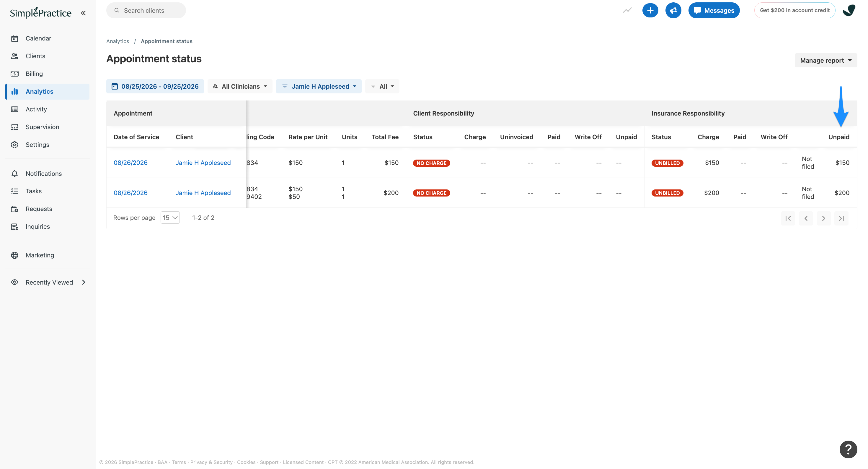Open Inquiries in the sidebar
868x469 pixels.
(48, 227)
